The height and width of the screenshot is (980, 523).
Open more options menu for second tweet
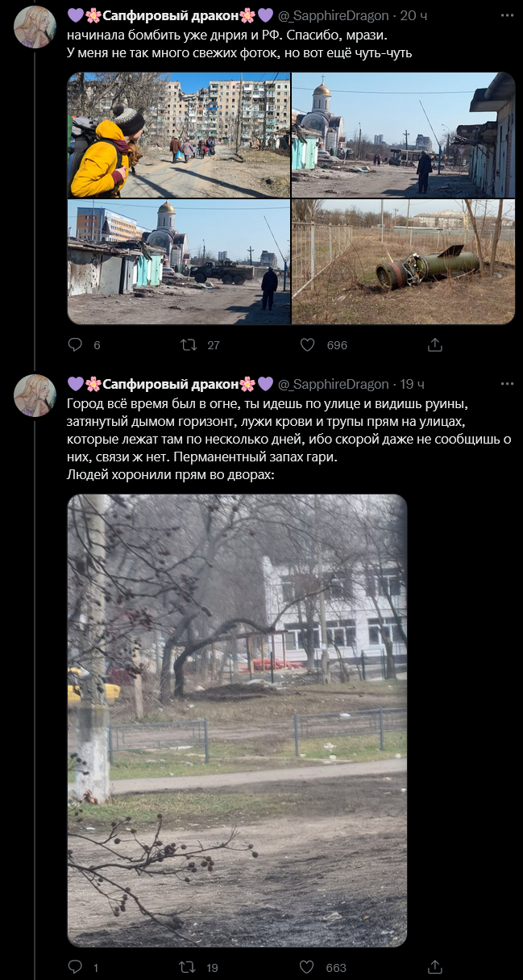pyautogui.click(x=507, y=384)
